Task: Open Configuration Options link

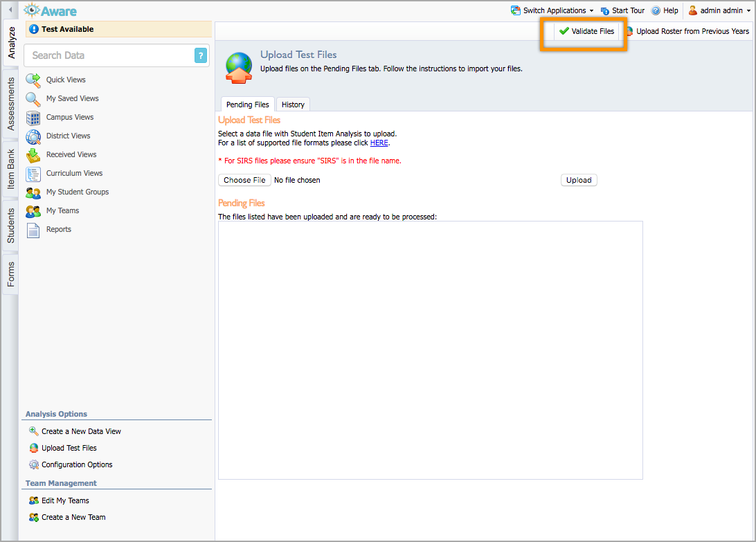Action: click(x=77, y=465)
